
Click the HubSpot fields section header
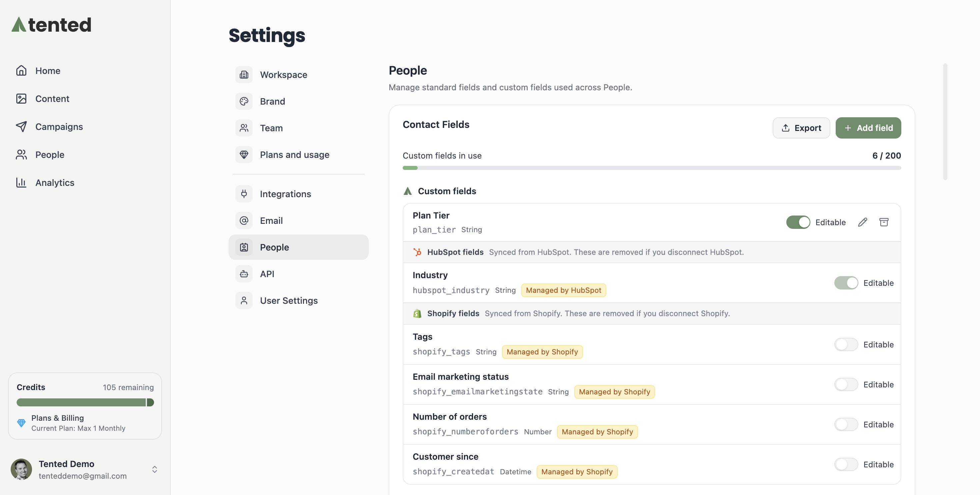pyautogui.click(x=652, y=252)
